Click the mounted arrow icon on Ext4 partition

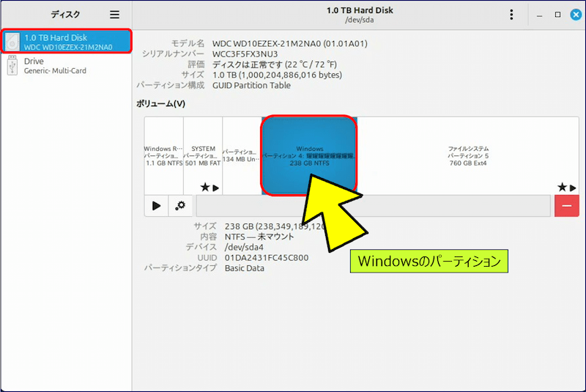[x=574, y=188]
